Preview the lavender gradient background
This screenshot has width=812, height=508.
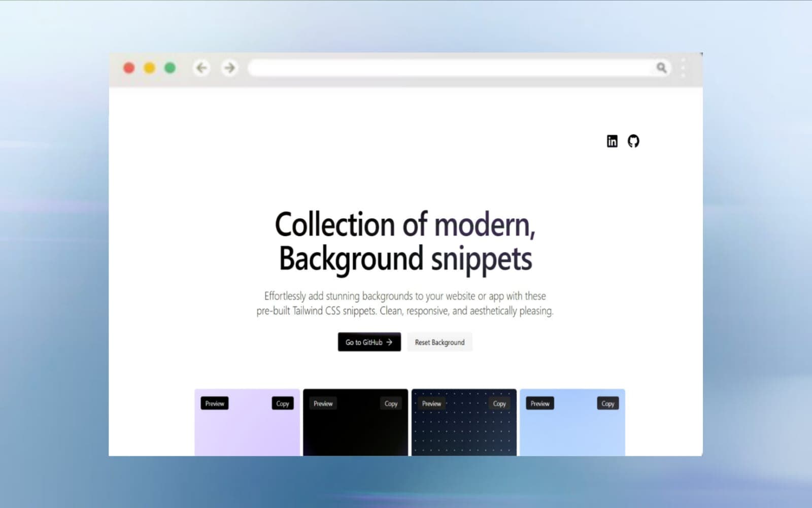point(215,403)
